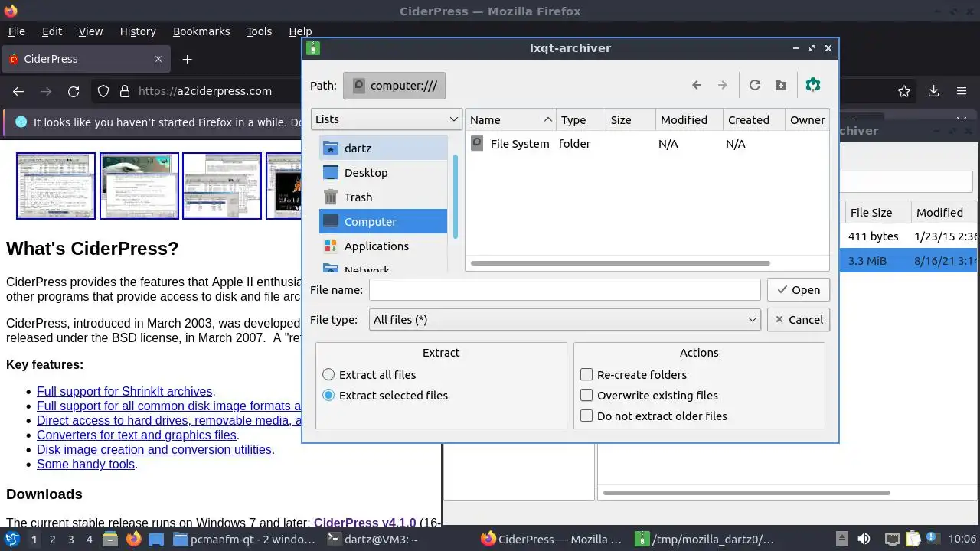The image size is (980, 551).
Task: Select the 3.3 MiB row in archiver window
Action: coord(910,261)
